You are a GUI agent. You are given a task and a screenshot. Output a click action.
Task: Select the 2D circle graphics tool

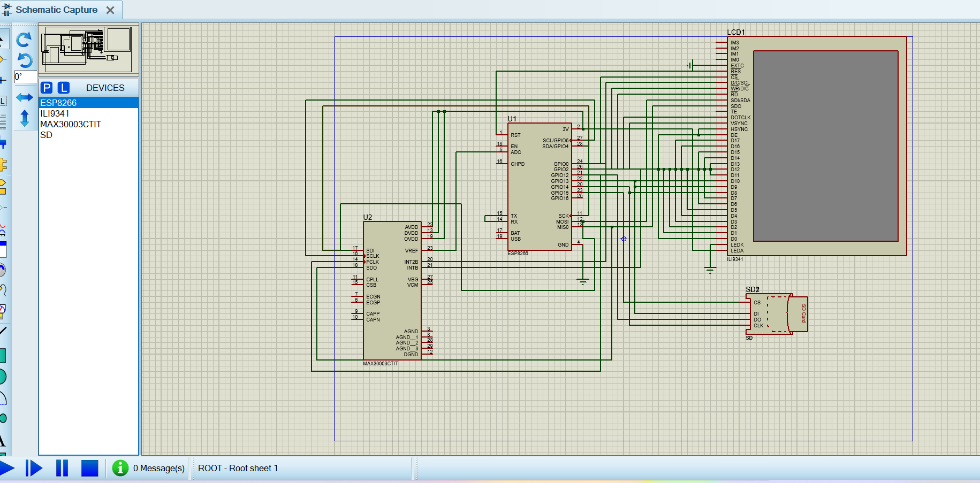tap(3, 377)
